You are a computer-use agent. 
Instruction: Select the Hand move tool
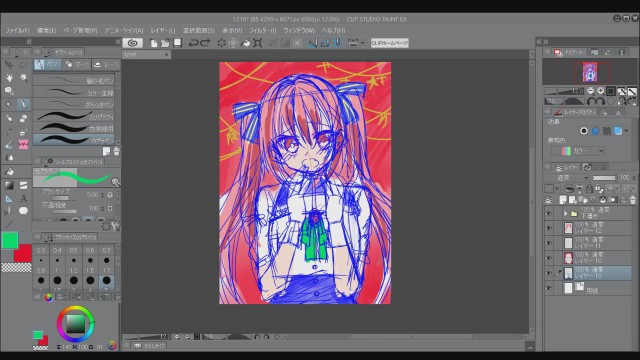9,78
